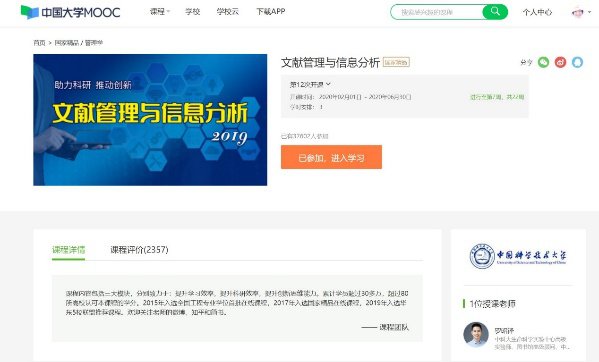
Task: Open the 下载APP link
Action: coord(270,12)
